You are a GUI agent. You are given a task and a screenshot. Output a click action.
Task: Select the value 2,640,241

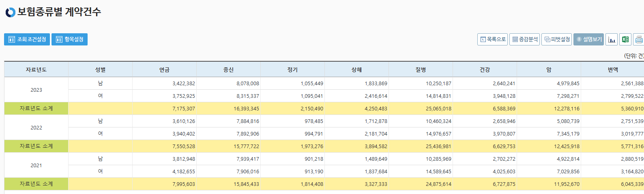point(504,84)
